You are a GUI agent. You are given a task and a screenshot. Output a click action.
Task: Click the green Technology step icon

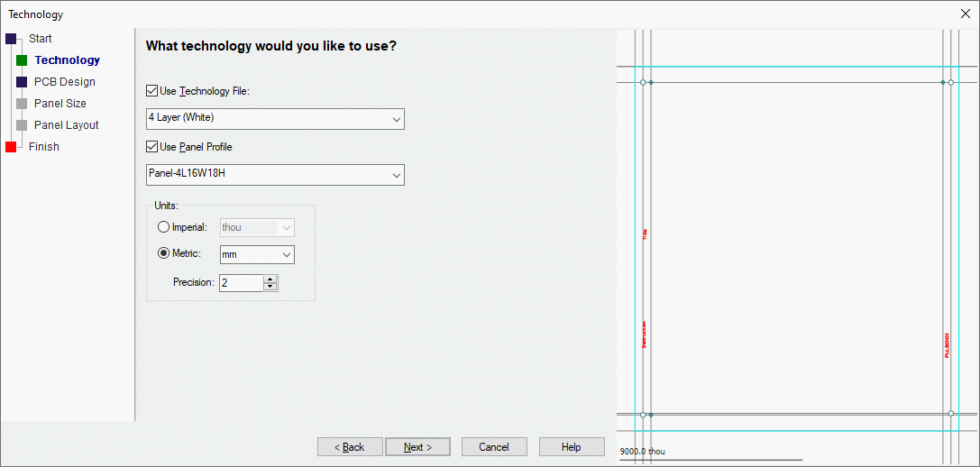22,60
